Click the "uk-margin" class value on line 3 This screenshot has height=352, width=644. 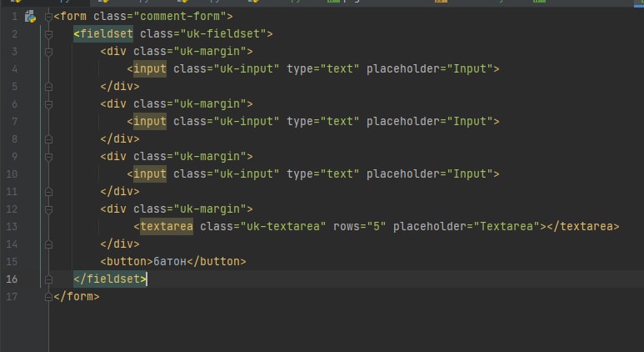click(209, 52)
